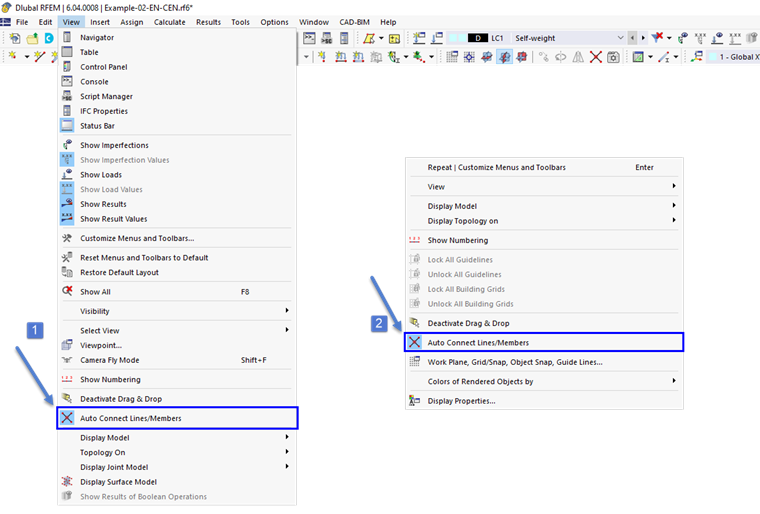760x514 pixels.
Task: Click Auto Connect Lines/Members in context menu
Action: [544, 342]
